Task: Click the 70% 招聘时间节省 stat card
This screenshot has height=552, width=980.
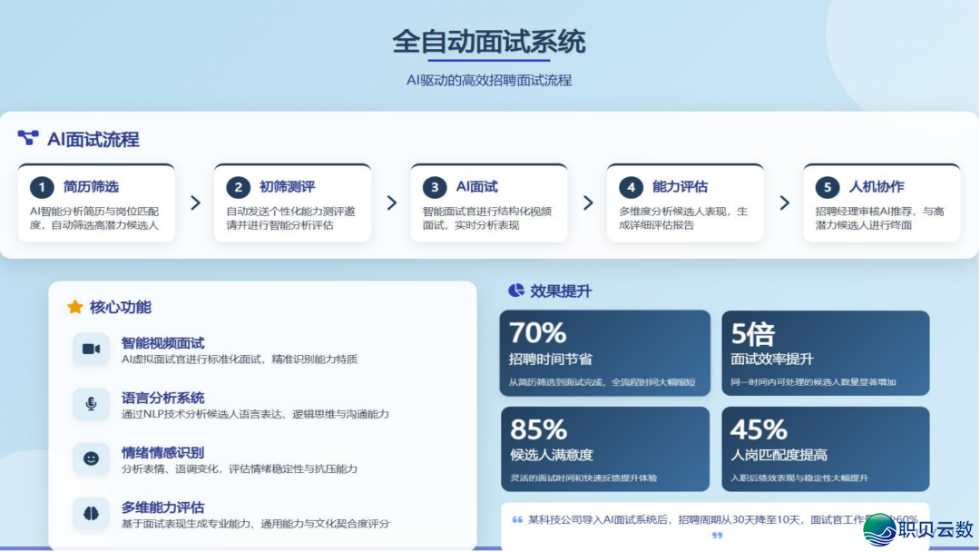Action: (x=605, y=352)
